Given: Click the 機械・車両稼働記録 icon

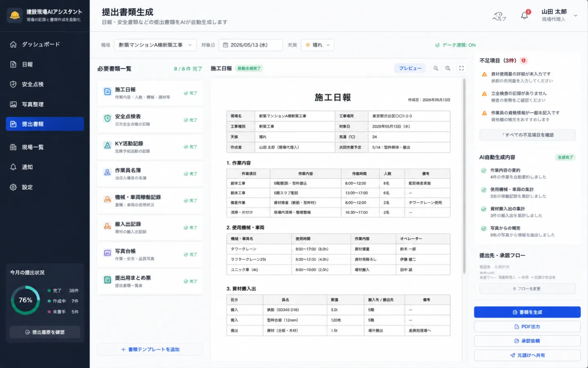Looking at the screenshot, I should [107, 199].
